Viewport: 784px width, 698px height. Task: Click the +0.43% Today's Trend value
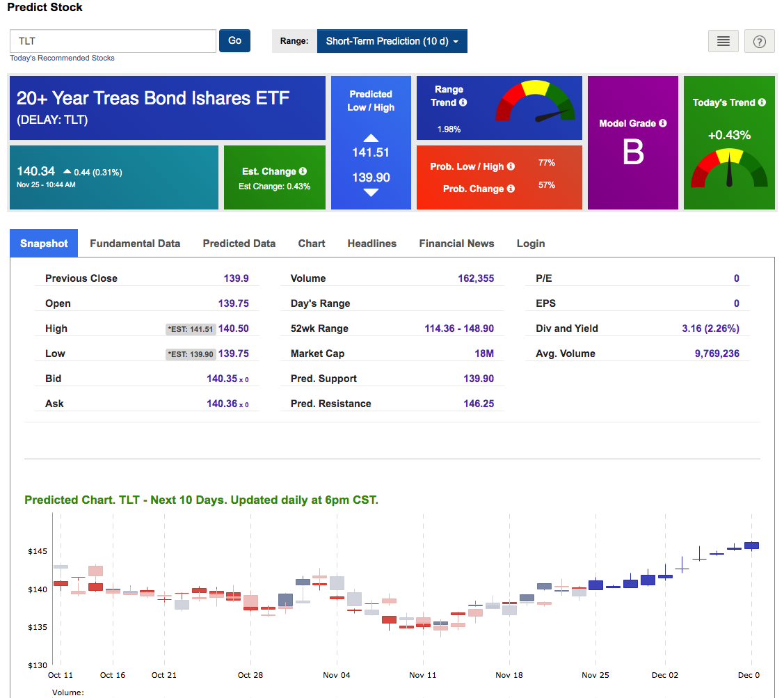pos(729,135)
